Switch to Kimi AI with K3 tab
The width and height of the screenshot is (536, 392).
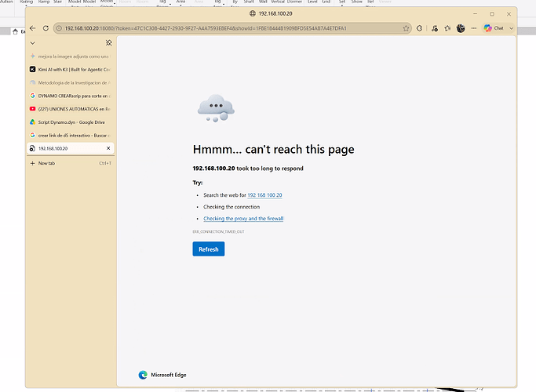click(x=70, y=69)
